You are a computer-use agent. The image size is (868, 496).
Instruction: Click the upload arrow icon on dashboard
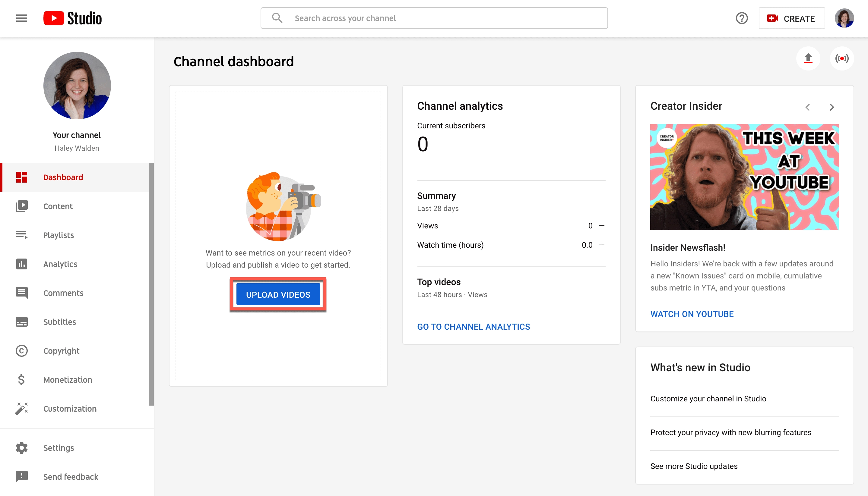coord(808,58)
